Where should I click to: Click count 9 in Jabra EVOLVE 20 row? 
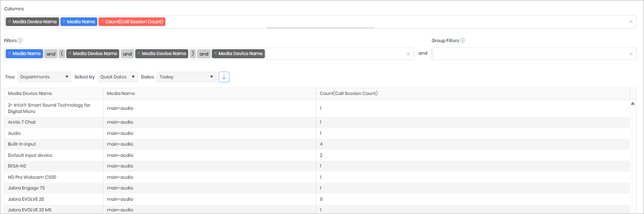[321, 199]
